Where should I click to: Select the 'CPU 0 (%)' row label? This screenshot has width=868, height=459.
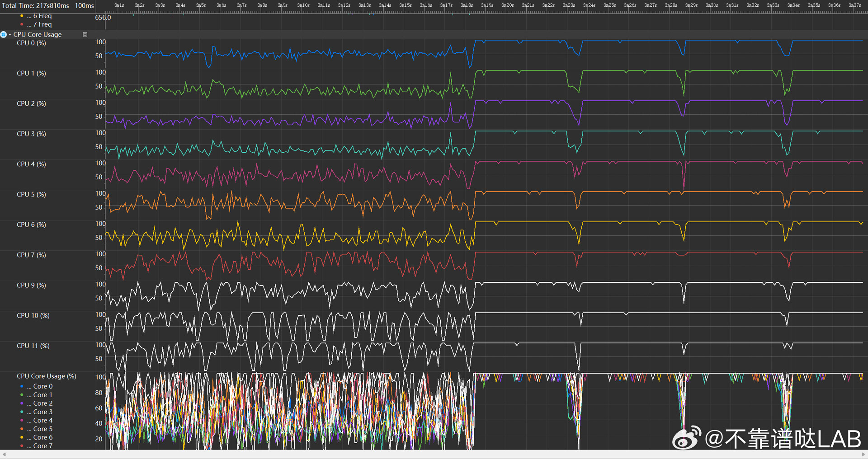(31, 43)
